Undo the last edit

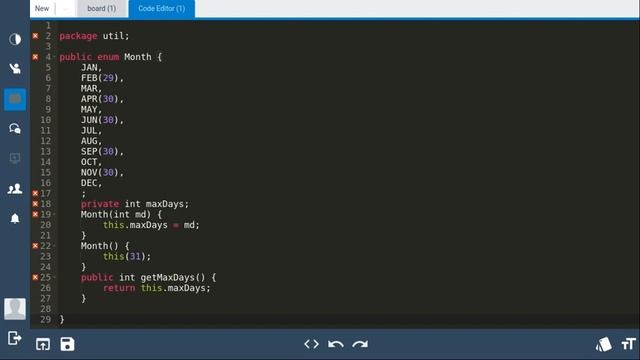pos(336,344)
